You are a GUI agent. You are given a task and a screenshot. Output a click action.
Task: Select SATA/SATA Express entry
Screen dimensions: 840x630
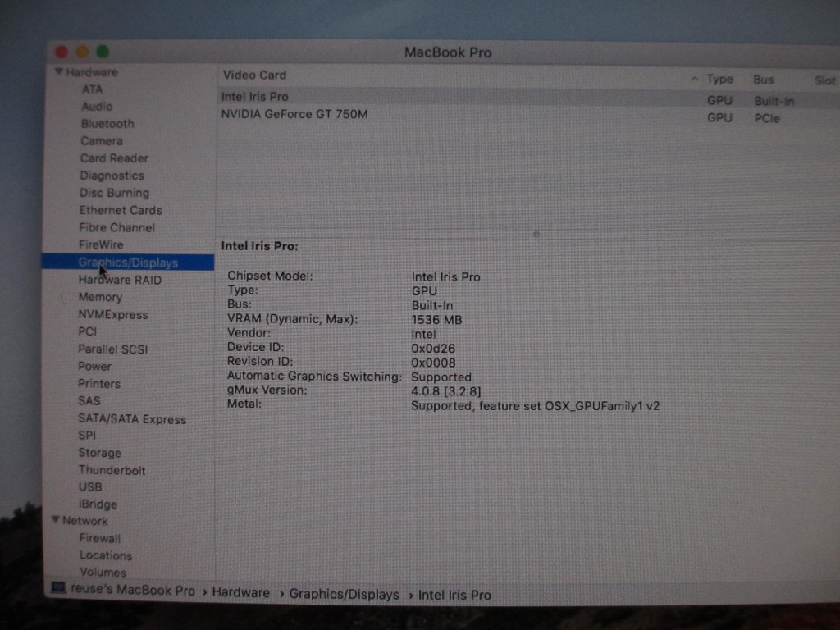click(132, 419)
